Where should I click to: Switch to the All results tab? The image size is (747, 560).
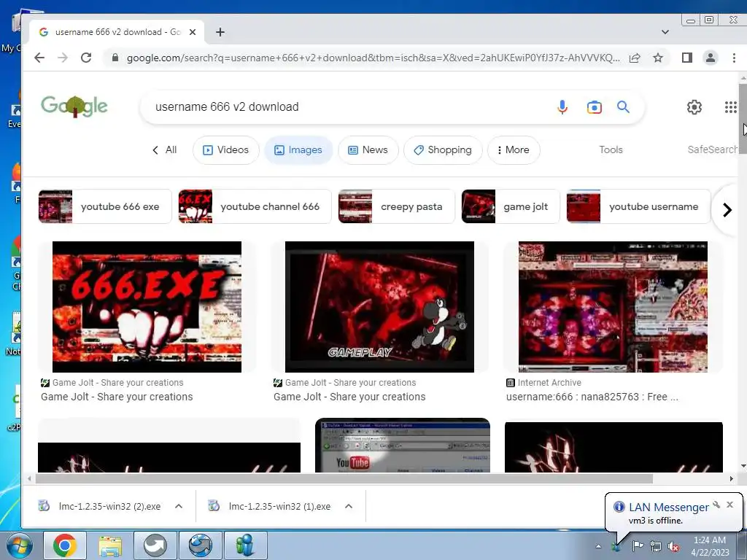click(x=164, y=150)
